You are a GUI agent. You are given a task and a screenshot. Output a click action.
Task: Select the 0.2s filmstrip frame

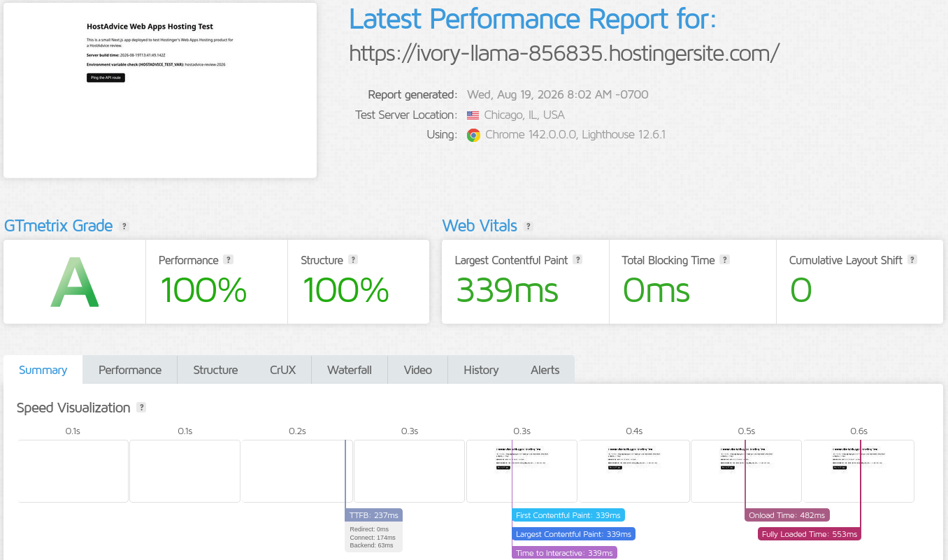click(x=297, y=471)
